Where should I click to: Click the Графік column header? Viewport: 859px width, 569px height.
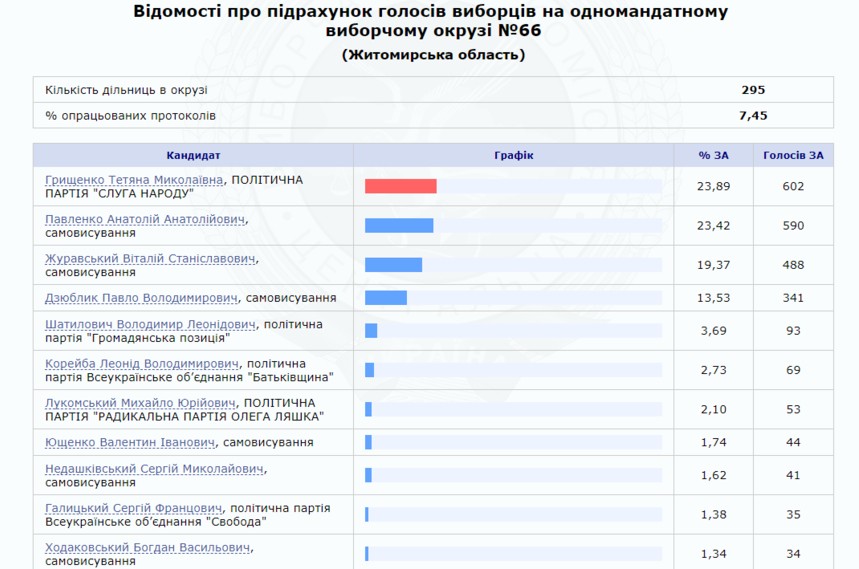pyautogui.click(x=514, y=155)
